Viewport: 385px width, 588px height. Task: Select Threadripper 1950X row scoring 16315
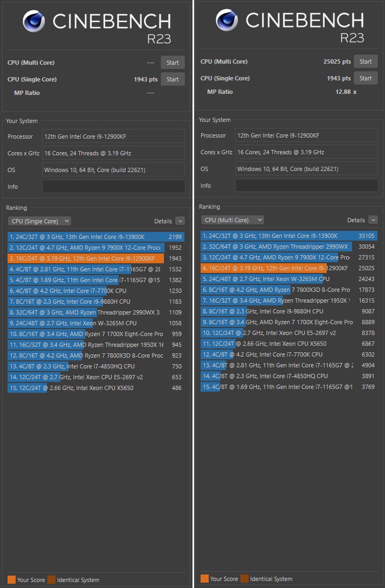tap(288, 300)
